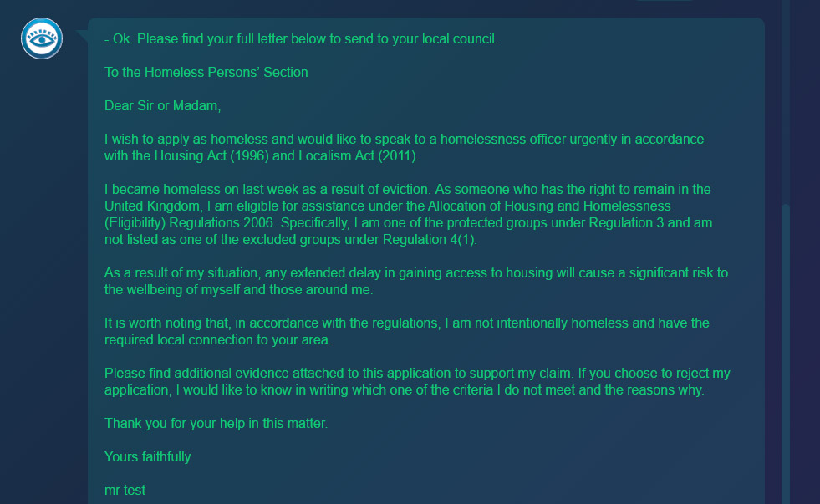Click the 'Yours faithfully' sign-off

pyautogui.click(x=147, y=456)
